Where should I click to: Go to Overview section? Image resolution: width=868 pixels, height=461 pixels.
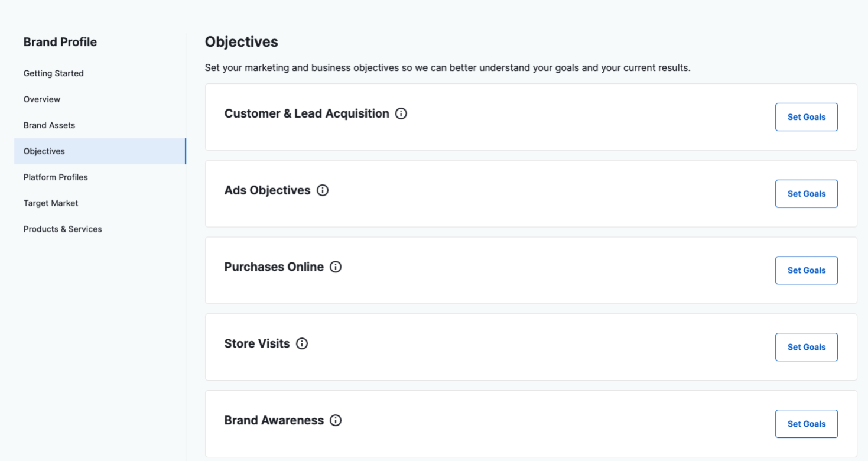(x=42, y=99)
